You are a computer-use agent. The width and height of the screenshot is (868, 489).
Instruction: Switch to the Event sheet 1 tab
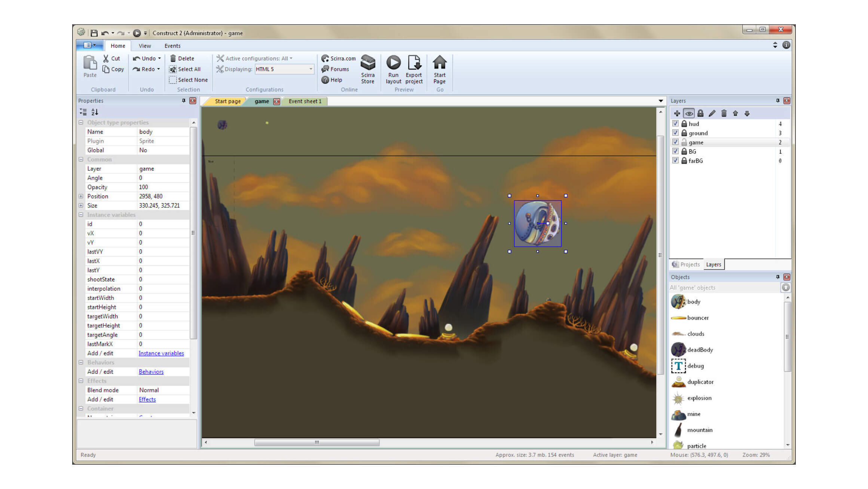(x=305, y=101)
